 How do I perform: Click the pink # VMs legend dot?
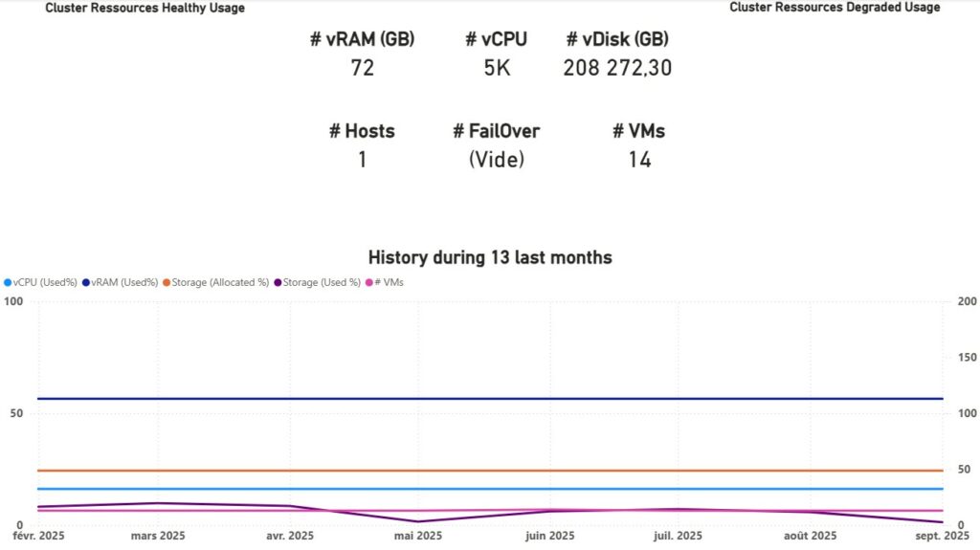point(369,283)
